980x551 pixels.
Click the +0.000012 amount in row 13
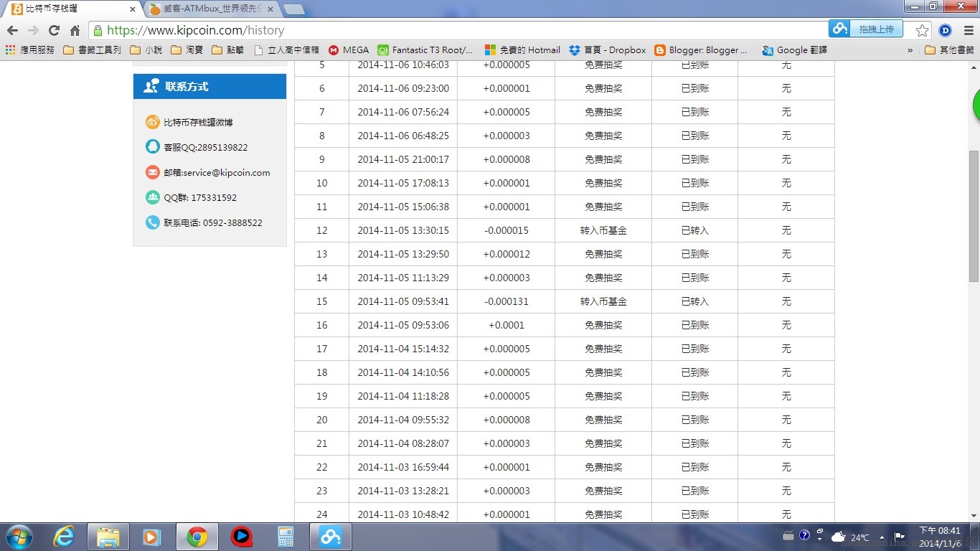(x=507, y=254)
